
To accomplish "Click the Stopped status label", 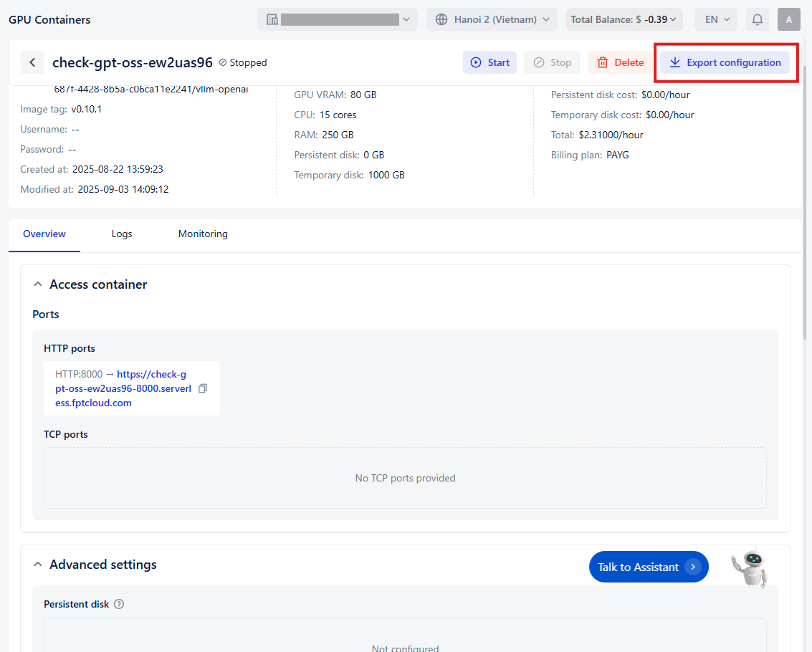I will [x=244, y=62].
